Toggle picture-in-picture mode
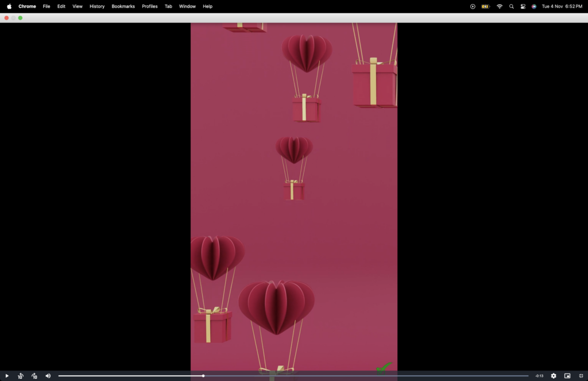This screenshot has width=588, height=381. click(x=567, y=376)
